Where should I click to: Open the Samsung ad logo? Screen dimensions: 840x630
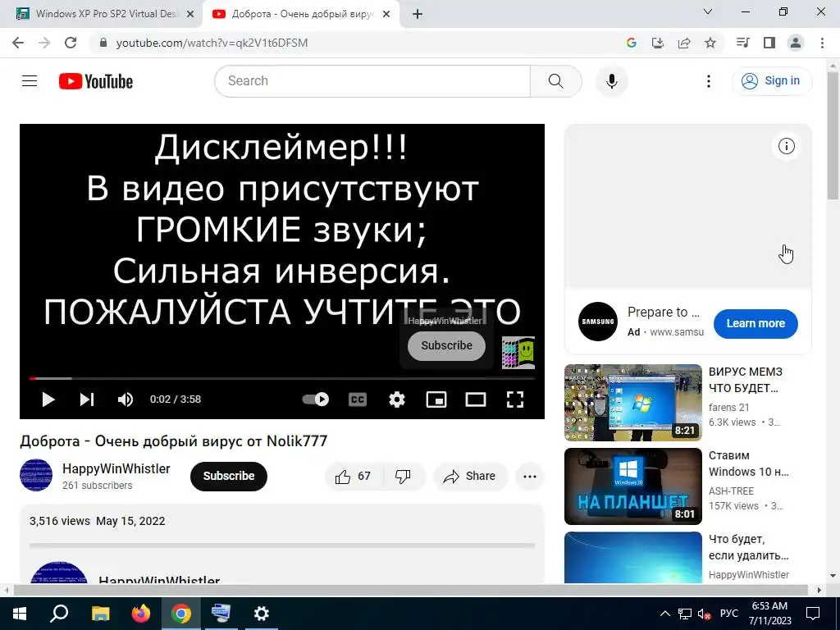(x=598, y=322)
